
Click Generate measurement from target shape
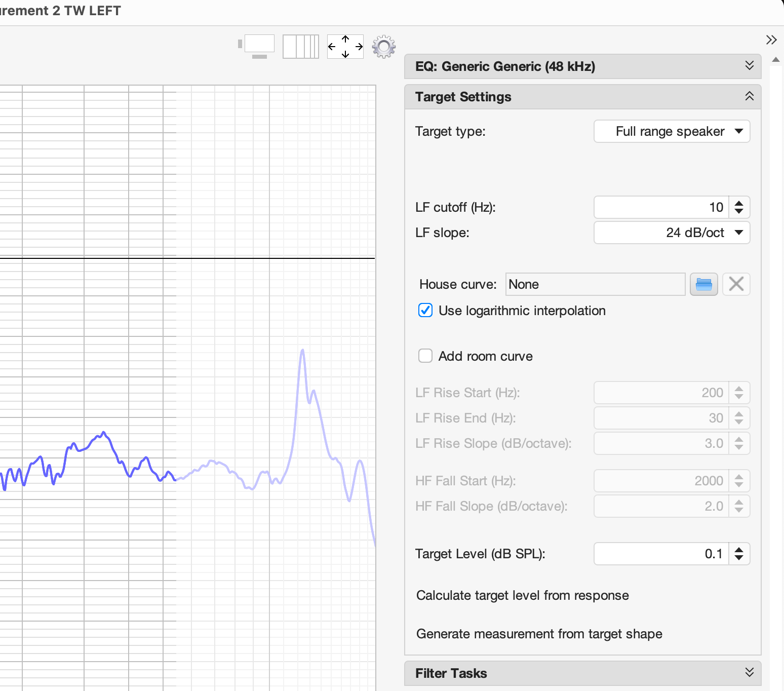[x=539, y=634]
